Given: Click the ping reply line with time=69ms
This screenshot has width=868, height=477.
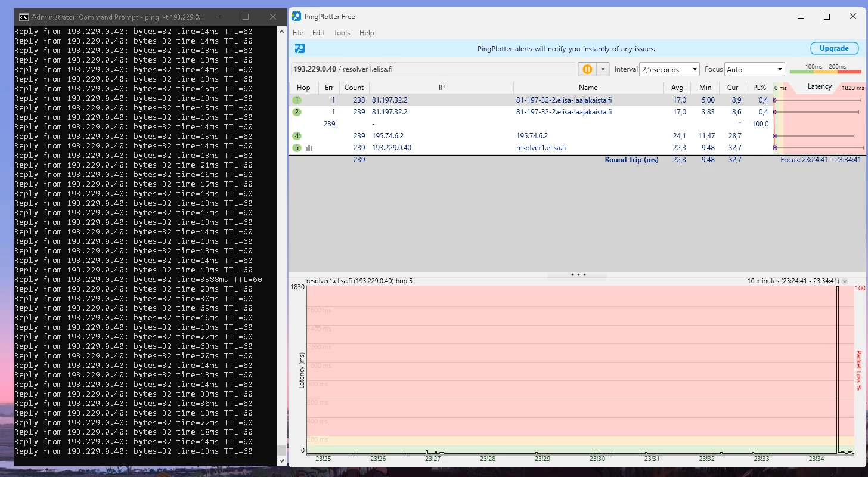Looking at the screenshot, I should [133, 308].
